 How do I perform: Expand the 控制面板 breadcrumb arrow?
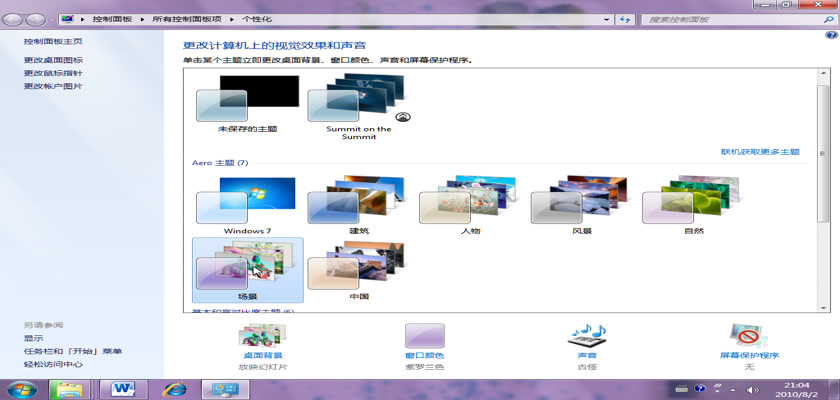145,19
